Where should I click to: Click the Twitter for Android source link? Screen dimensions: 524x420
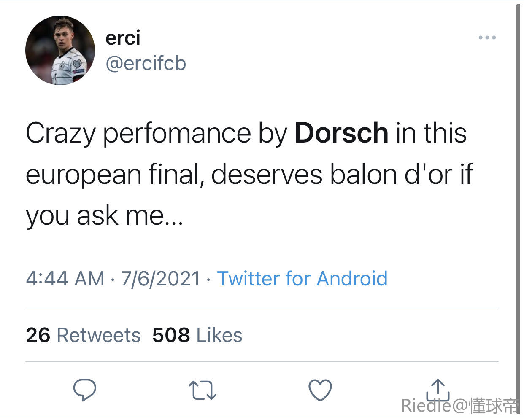[302, 279]
